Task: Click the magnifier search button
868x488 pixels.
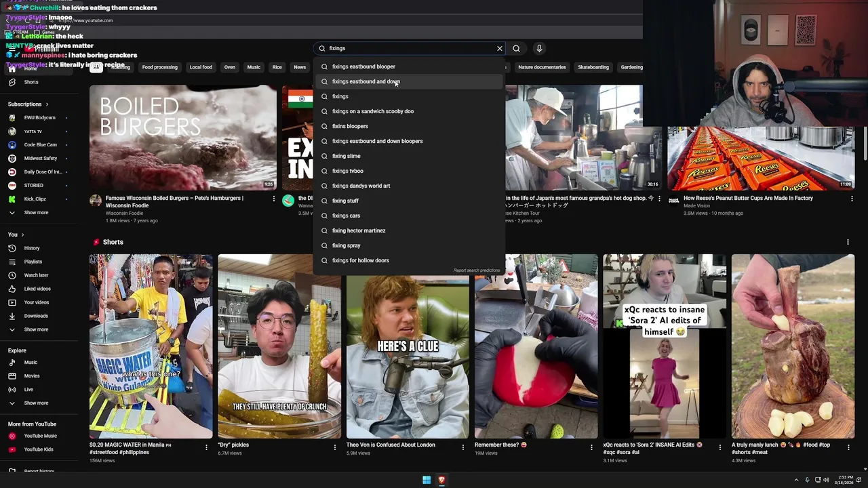Action: coord(517,49)
